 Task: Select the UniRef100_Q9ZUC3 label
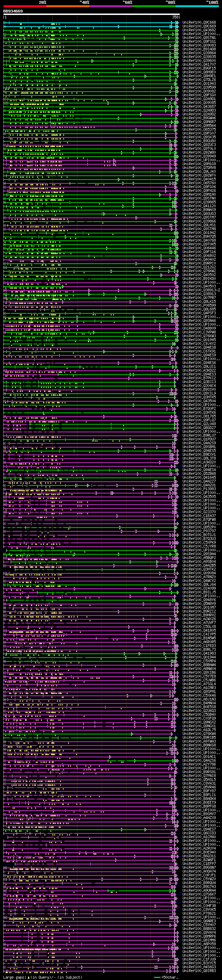click(199, 145)
